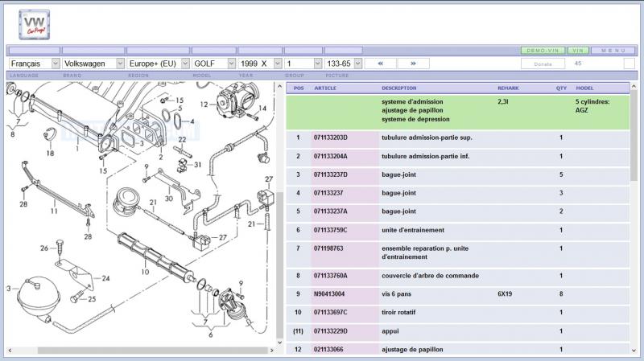Image resolution: width=644 pixels, height=361 pixels.
Task: Click the VIN button
Action: [578, 51]
